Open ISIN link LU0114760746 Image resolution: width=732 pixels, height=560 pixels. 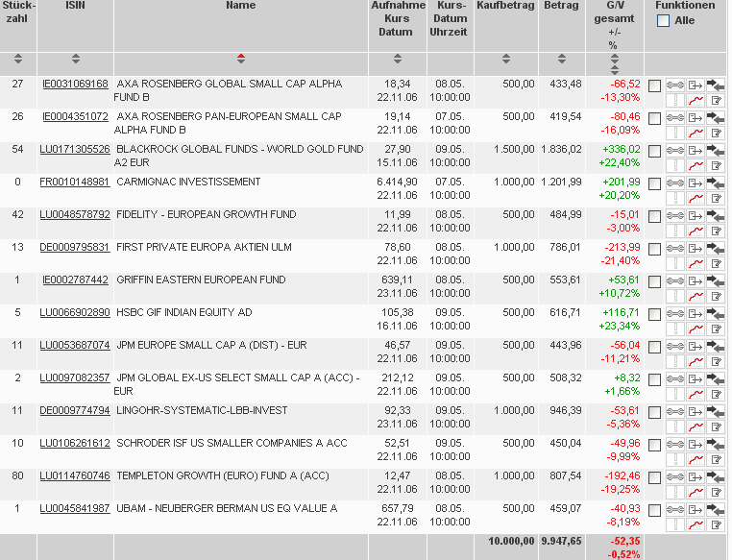click(75, 476)
